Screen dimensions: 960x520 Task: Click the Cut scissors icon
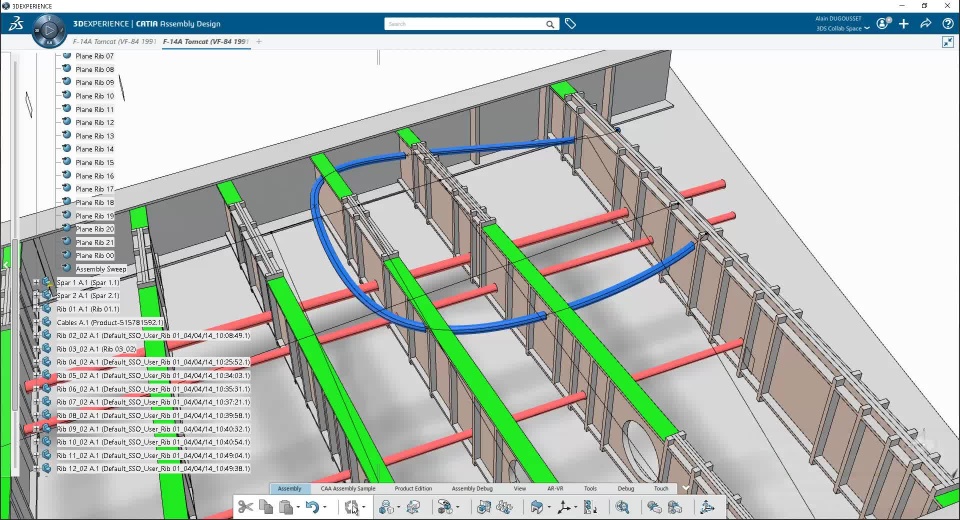pos(246,507)
